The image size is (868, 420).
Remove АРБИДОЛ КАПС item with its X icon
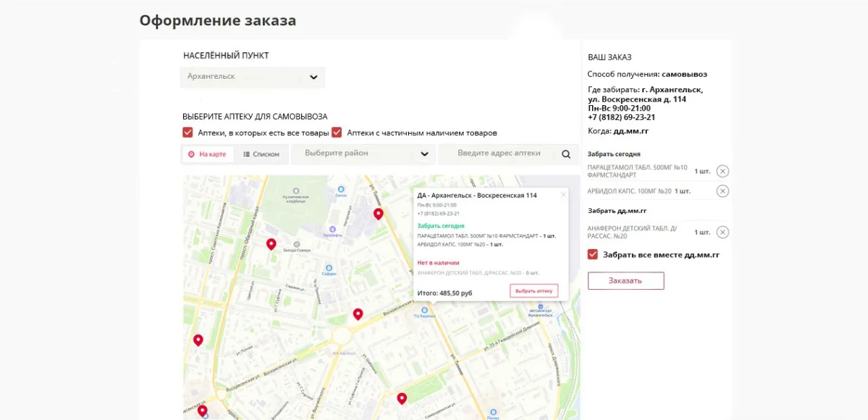722,191
